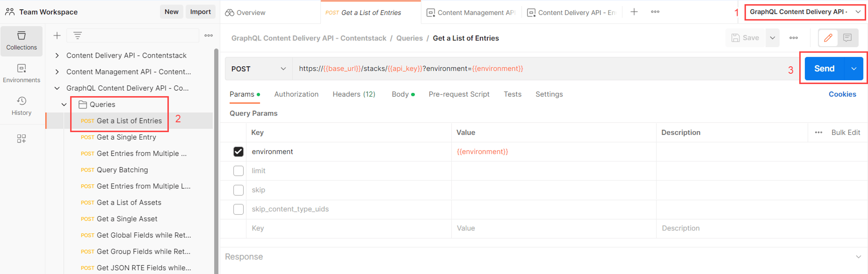Click the Send button
Screen dimensions: 868x274
[824, 69]
